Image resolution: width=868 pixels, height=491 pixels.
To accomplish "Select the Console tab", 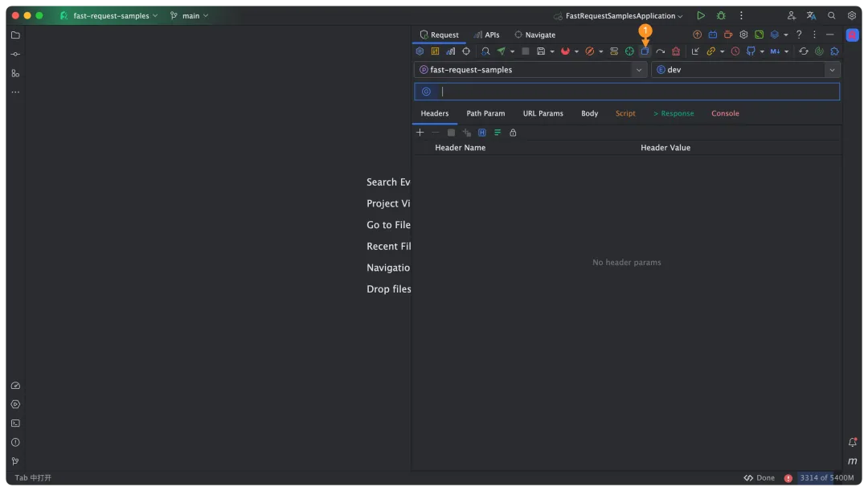I will pos(725,113).
